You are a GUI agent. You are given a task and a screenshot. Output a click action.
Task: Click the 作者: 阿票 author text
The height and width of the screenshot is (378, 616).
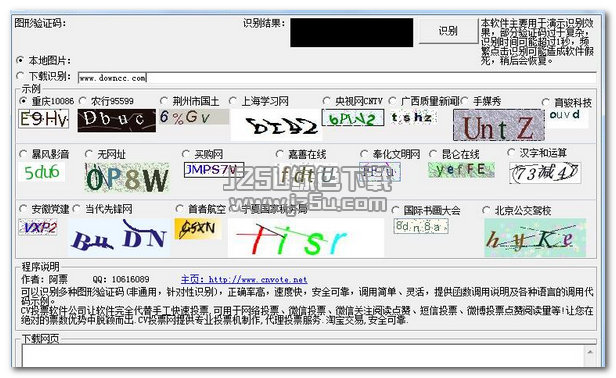[x=44, y=279]
